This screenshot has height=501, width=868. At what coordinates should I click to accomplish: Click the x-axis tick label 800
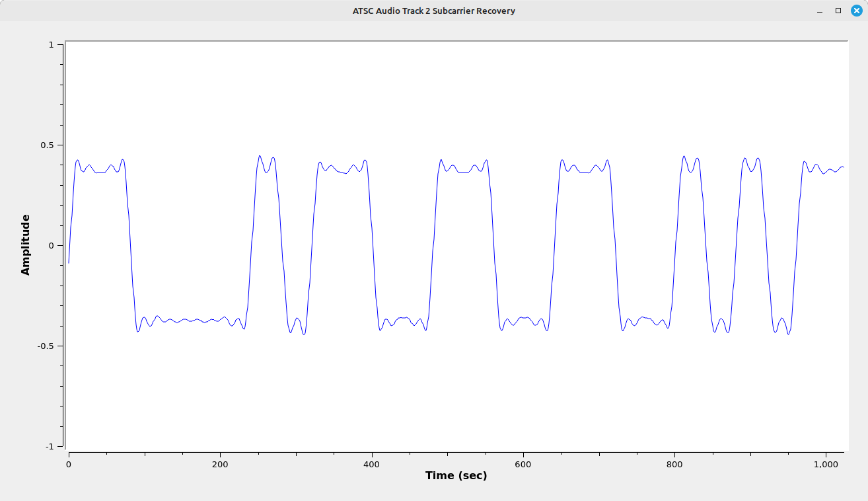674,464
